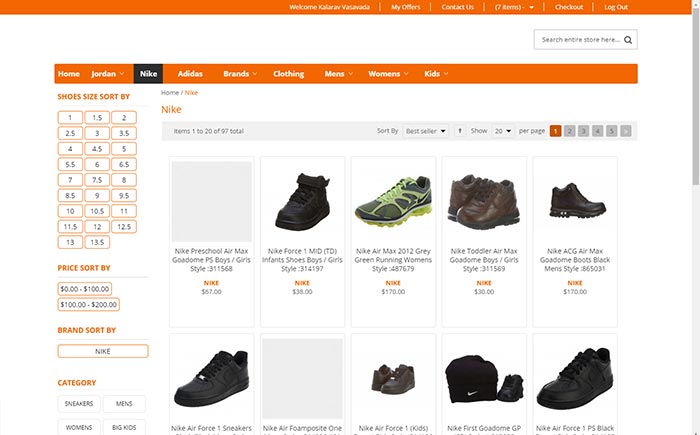
Task: Open Nike First Goadome GP hat image
Action: (x=484, y=379)
